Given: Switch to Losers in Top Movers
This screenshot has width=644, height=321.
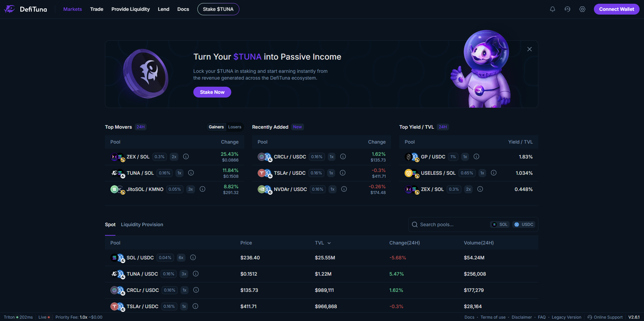Looking at the screenshot, I should pos(235,127).
